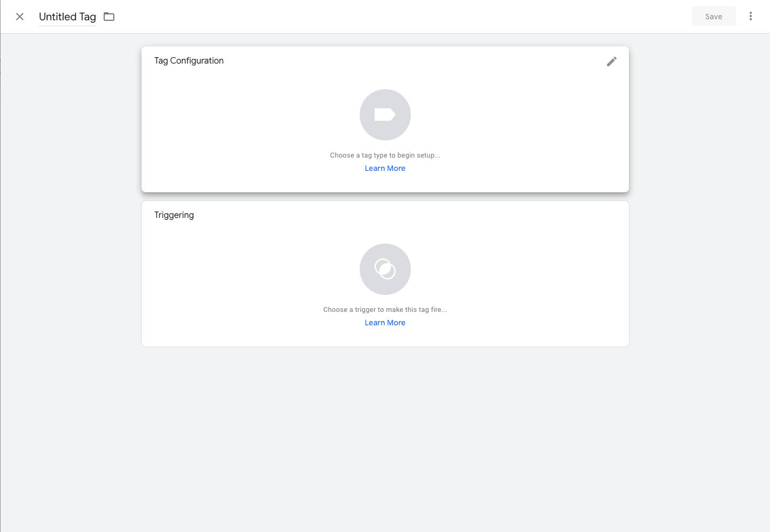Click the "Choose a tag type to begin setup" text

[385, 155]
